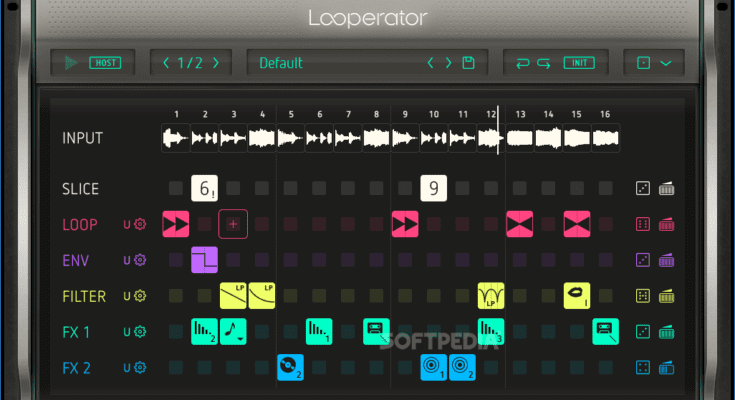Toggle the U button on ENV row
This screenshot has height=400, width=735.
(127, 260)
